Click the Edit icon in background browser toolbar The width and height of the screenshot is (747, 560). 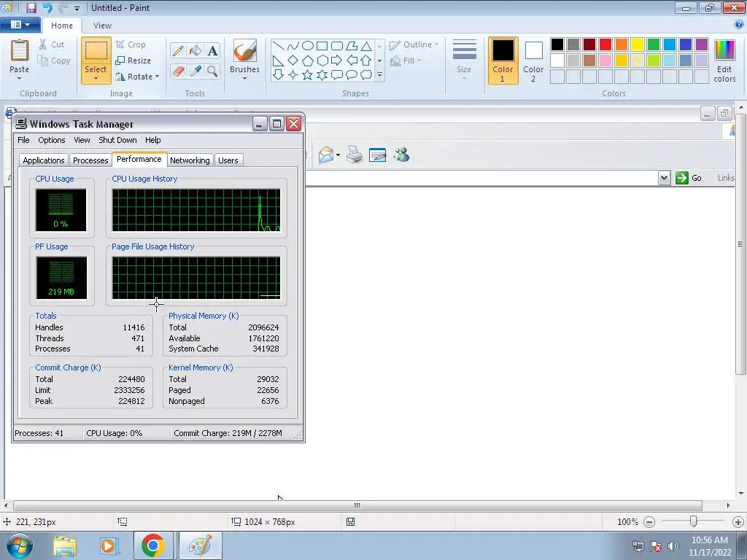pos(377,155)
